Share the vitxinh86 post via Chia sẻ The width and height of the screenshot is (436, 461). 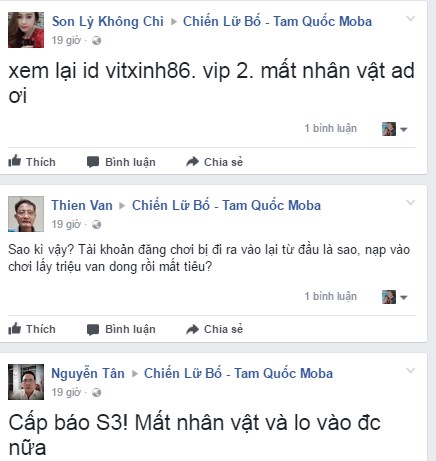tap(214, 162)
